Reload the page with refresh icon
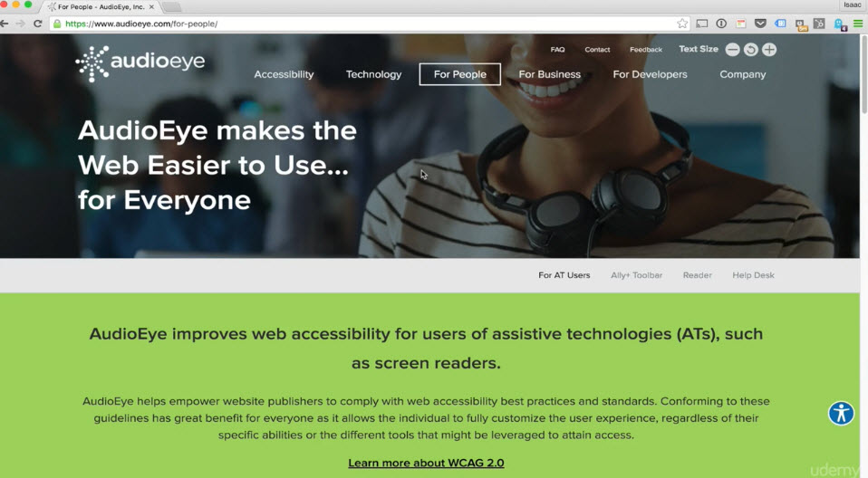 38,24
